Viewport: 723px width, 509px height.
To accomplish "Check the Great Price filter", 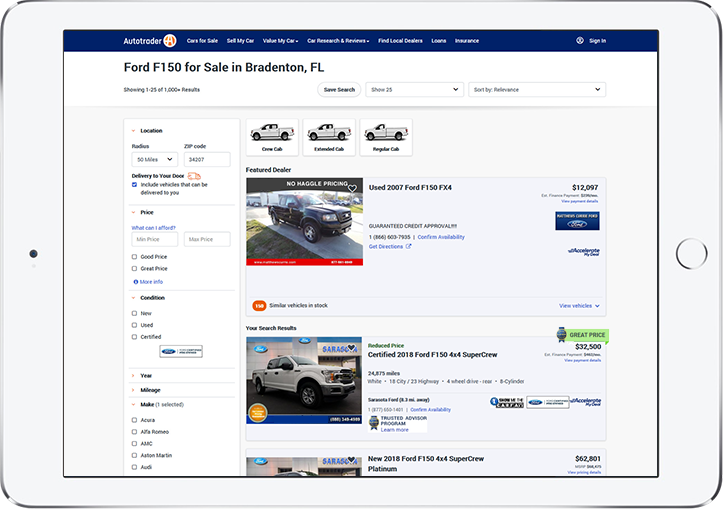I will click(x=135, y=268).
